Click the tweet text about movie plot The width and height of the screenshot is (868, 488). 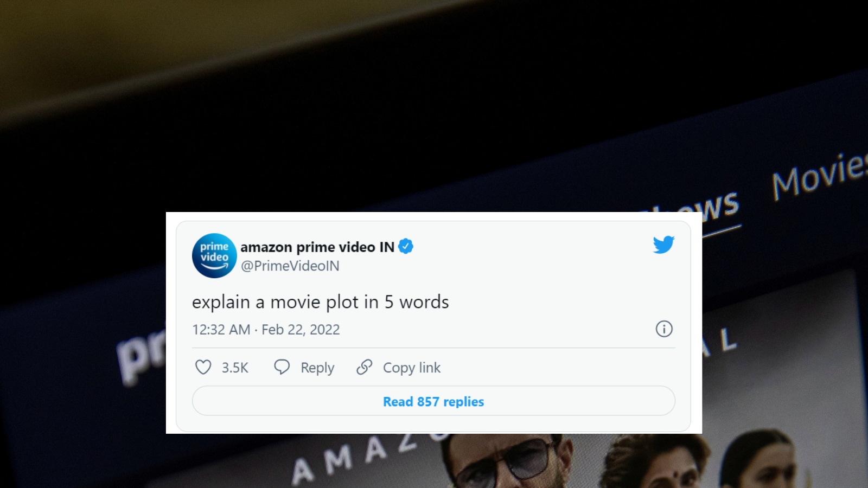(320, 301)
